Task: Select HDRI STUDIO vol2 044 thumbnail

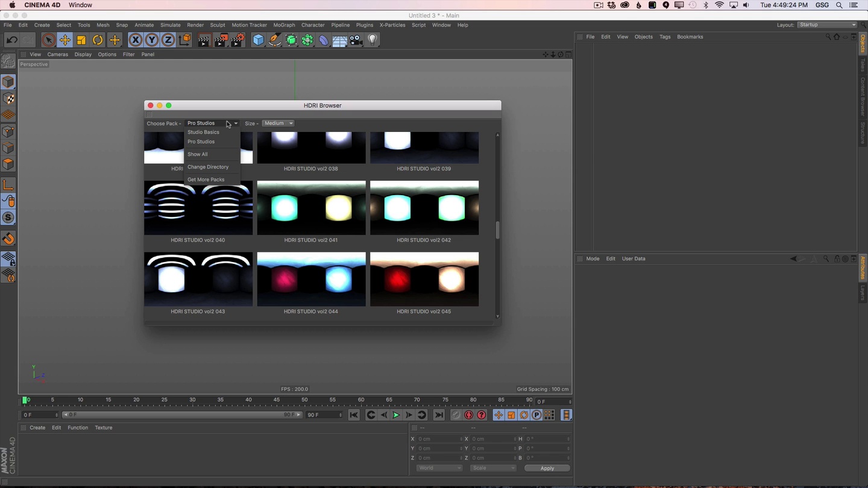Action: click(311, 279)
